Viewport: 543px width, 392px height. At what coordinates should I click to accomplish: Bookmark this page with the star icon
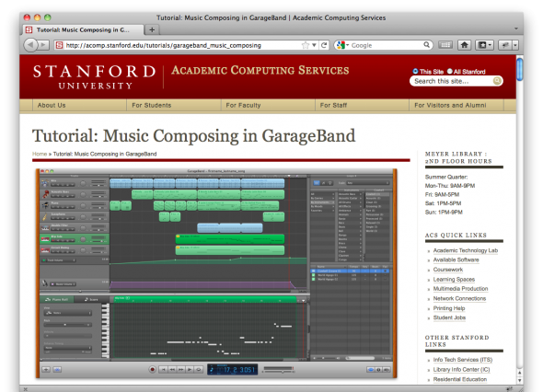pos(305,45)
